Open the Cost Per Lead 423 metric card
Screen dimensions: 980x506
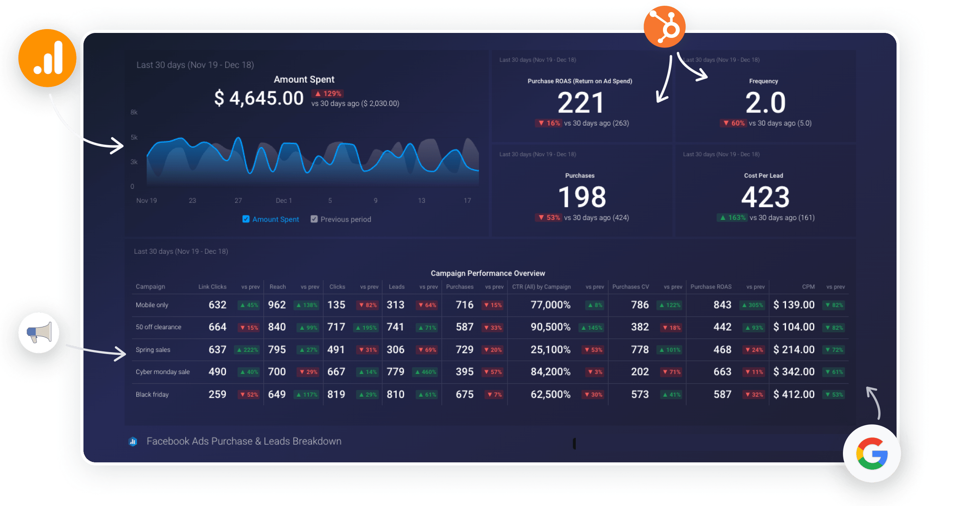766,190
